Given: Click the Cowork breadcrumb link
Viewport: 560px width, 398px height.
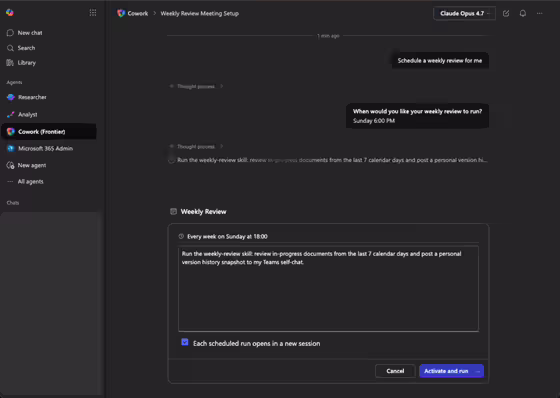Looking at the screenshot, I should 138,14.
